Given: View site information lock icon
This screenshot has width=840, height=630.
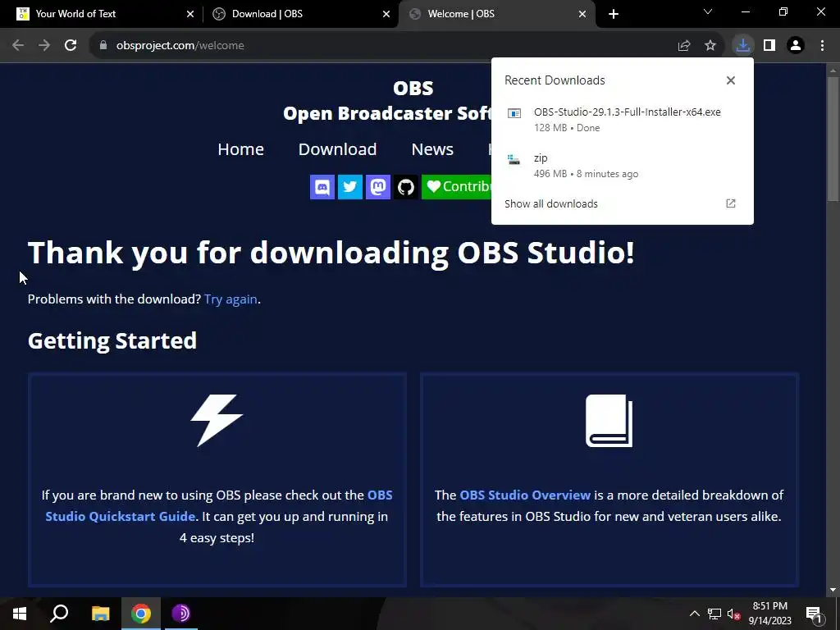Looking at the screenshot, I should tap(103, 46).
